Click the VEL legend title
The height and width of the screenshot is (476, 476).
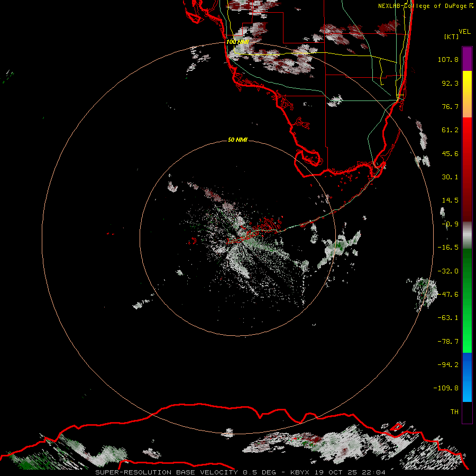point(464,32)
